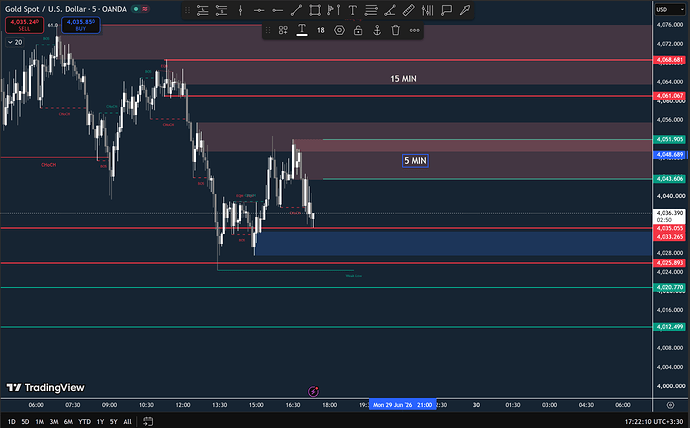Select the blue demand zone rectangle

[x=453, y=242]
